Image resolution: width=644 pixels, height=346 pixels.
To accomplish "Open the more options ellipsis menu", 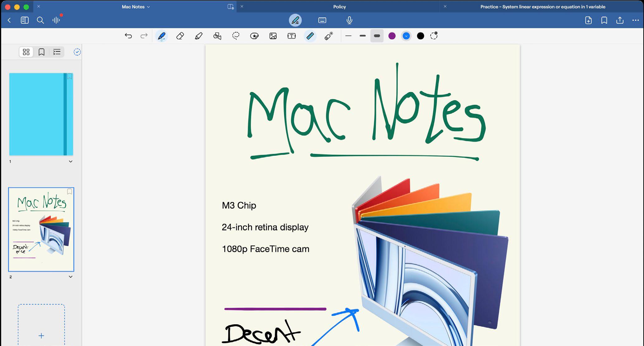I will [635, 20].
